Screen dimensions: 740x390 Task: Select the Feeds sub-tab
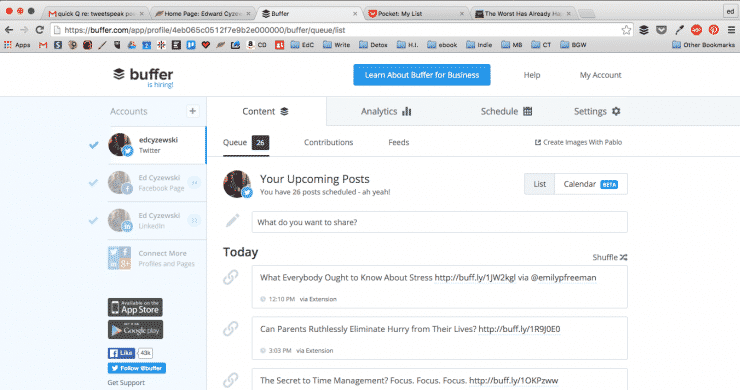click(399, 142)
